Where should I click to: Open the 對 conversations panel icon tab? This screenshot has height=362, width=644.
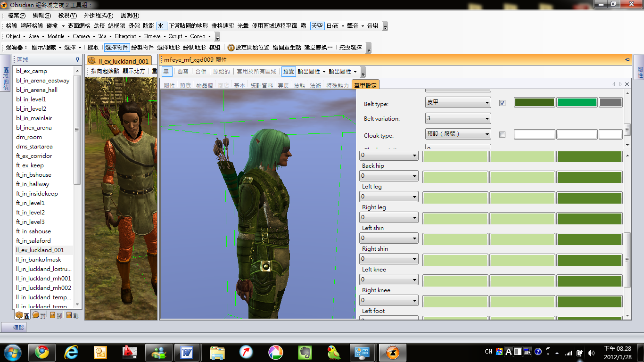[39, 315]
